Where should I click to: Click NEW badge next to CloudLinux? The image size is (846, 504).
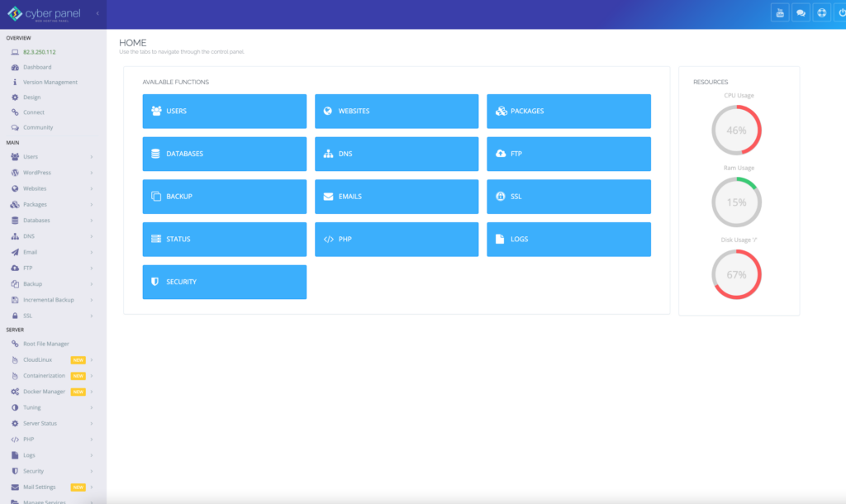pos(78,360)
